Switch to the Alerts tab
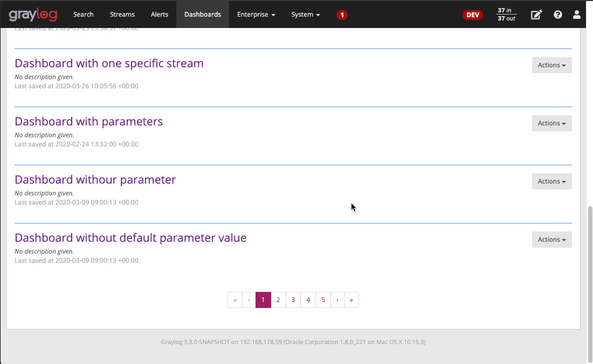Image resolution: width=593 pixels, height=364 pixels. 160,15
